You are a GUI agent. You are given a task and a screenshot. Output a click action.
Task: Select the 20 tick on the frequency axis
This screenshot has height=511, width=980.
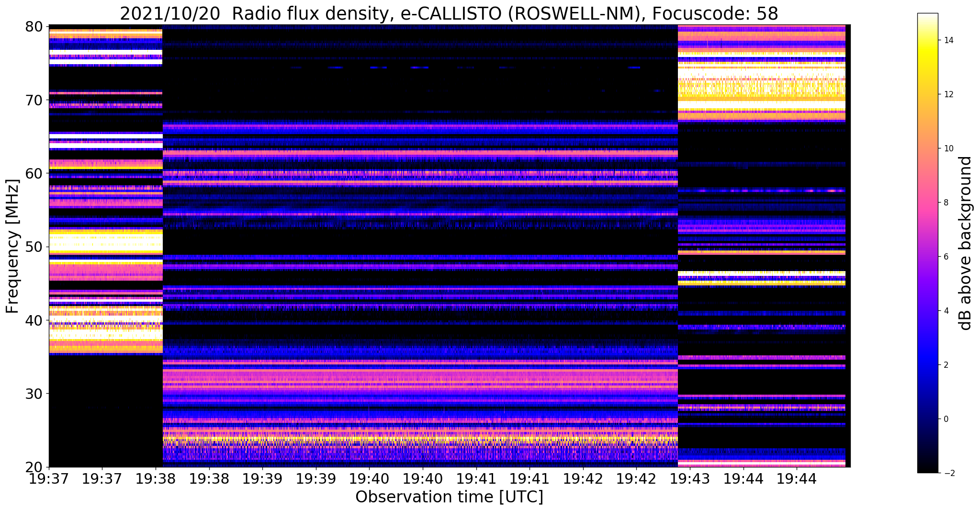34,467
